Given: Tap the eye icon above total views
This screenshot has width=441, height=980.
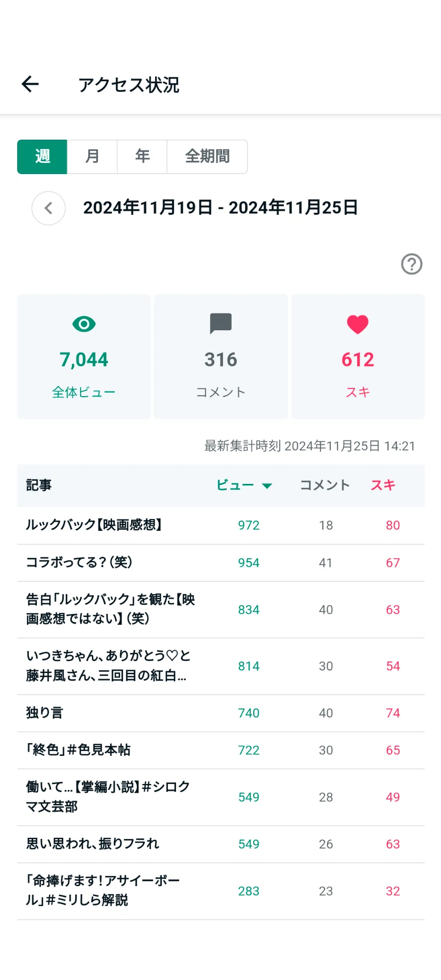Looking at the screenshot, I should pos(84,324).
